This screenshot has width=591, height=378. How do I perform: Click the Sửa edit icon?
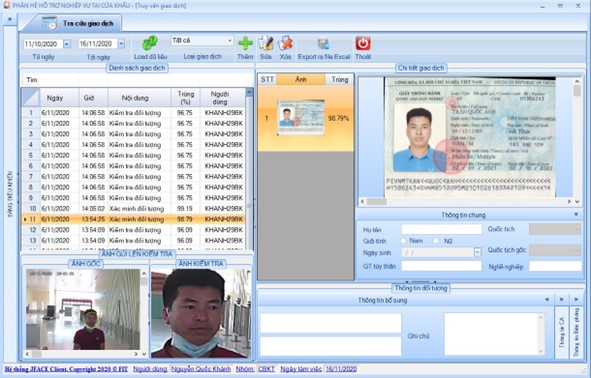(x=266, y=43)
